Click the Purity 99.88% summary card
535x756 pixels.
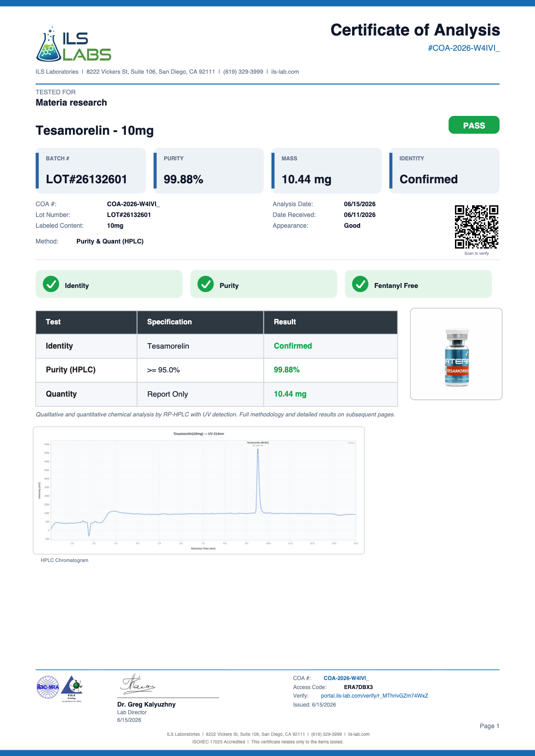pyautogui.click(x=209, y=171)
